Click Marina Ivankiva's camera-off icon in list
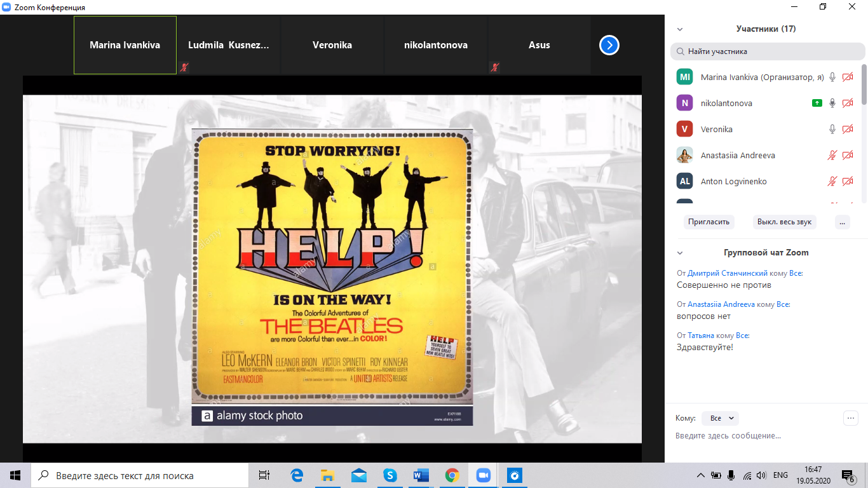This screenshot has height=488, width=868. point(848,77)
